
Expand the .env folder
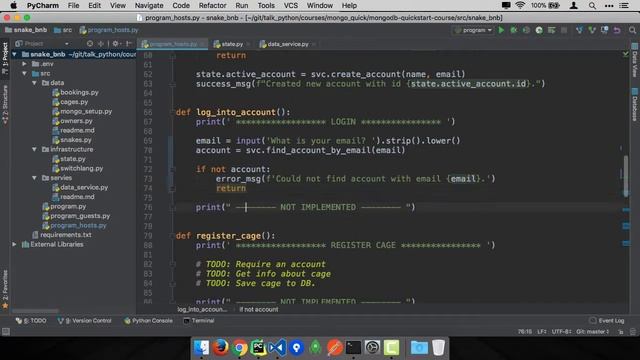[x=24, y=64]
